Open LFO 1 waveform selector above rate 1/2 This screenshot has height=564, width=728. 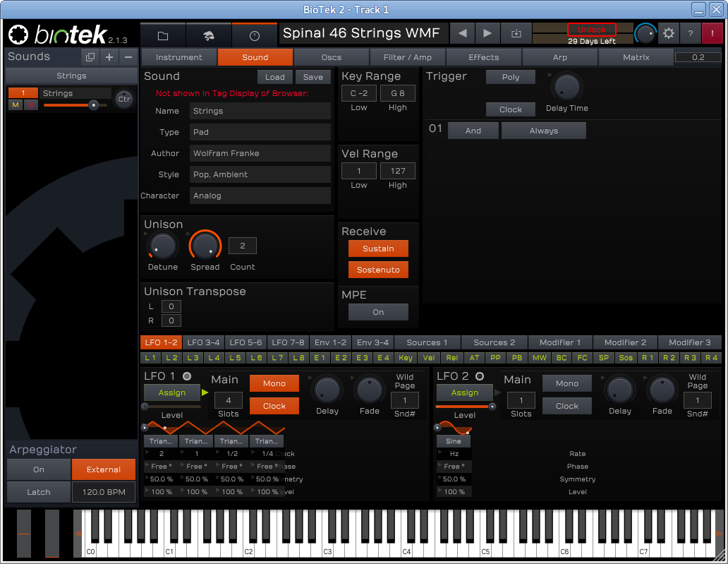coord(231,441)
